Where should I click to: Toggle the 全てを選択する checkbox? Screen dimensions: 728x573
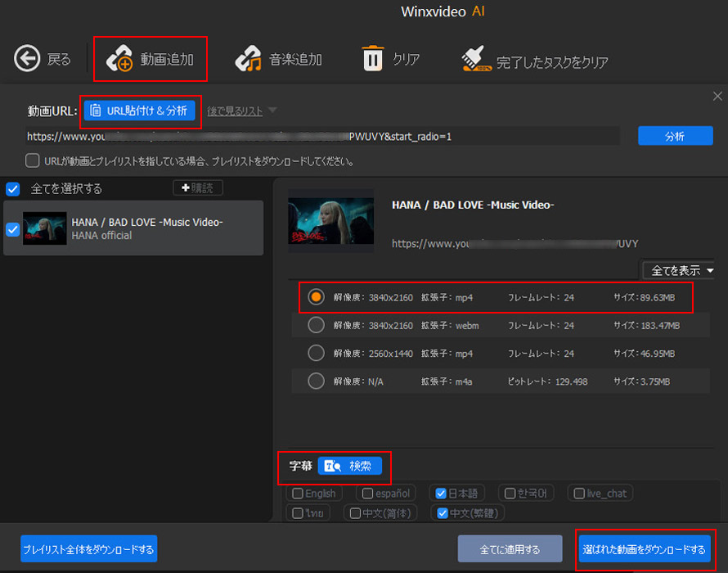pos(13,189)
